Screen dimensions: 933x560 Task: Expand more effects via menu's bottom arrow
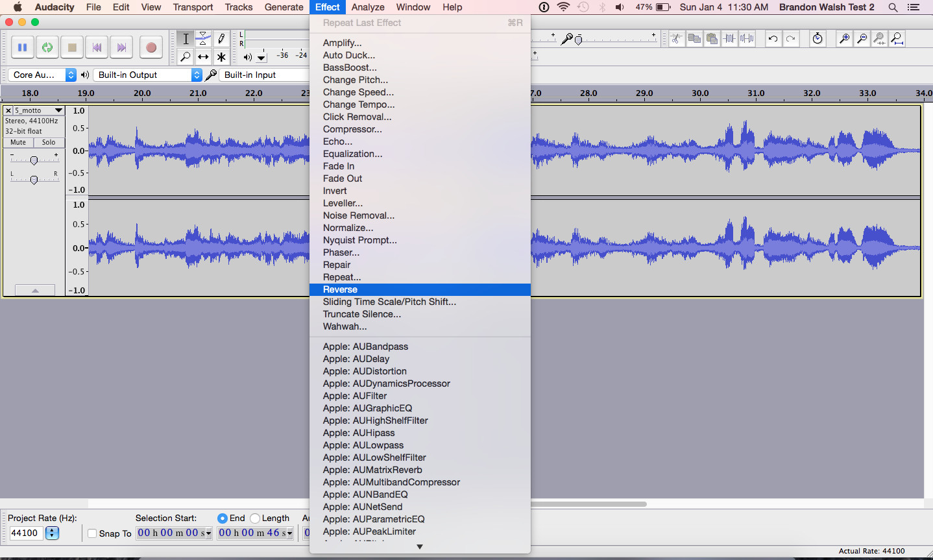pyautogui.click(x=420, y=547)
